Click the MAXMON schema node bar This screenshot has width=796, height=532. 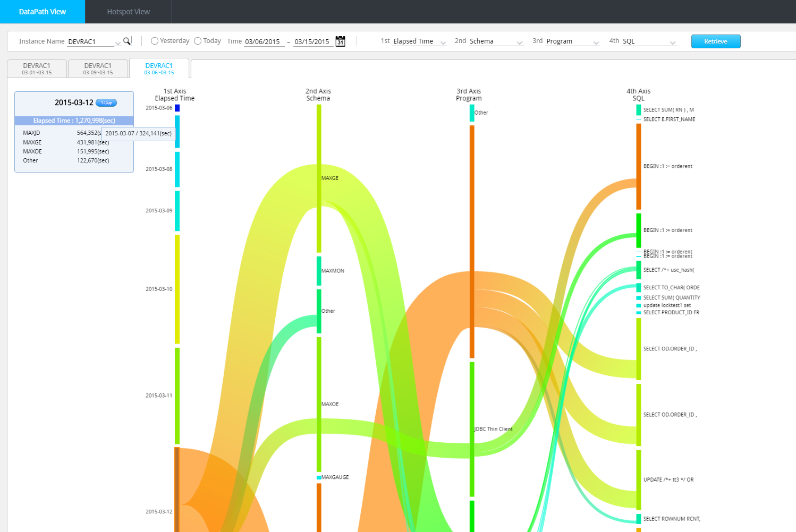pos(319,271)
